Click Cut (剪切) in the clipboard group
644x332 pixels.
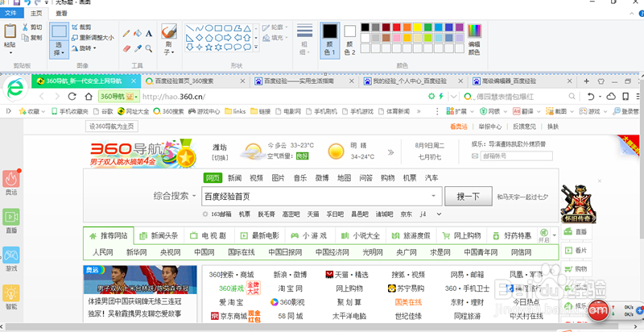pos(32,27)
